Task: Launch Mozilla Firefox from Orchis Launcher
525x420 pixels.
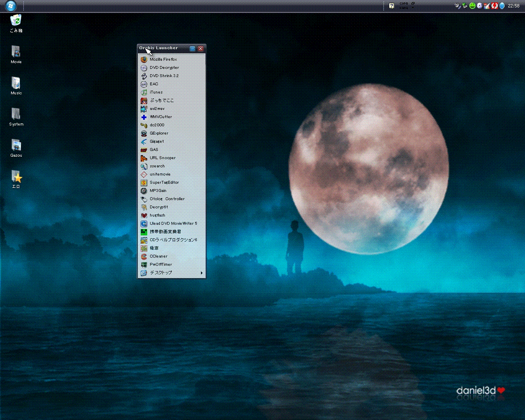Action: [171, 59]
